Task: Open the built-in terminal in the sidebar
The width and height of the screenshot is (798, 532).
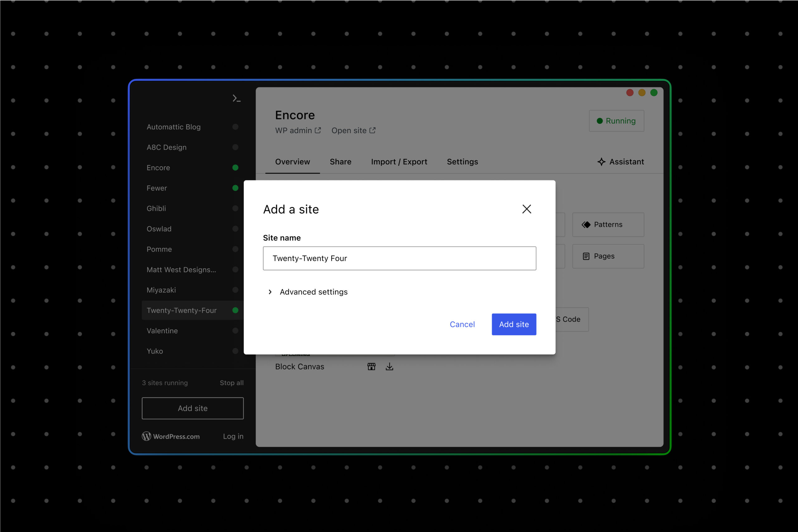Action: coord(237,98)
